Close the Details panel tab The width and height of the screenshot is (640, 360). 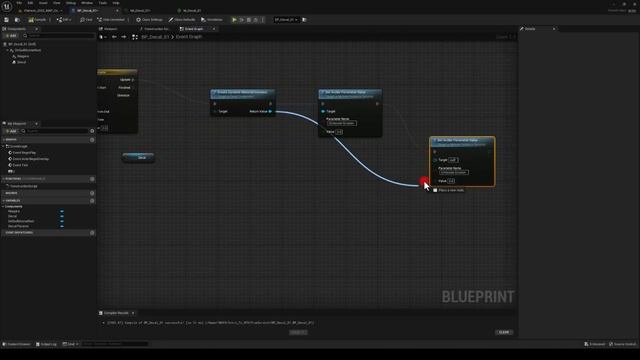point(554,29)
